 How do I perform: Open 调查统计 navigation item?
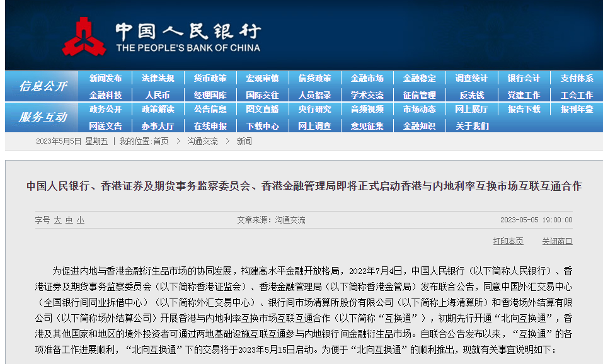click(471, 79)
